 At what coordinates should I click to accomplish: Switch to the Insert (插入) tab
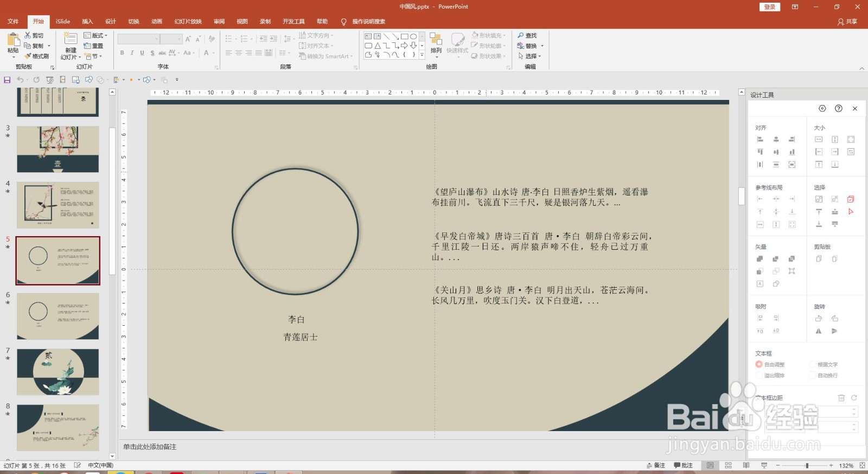(87, 22)
